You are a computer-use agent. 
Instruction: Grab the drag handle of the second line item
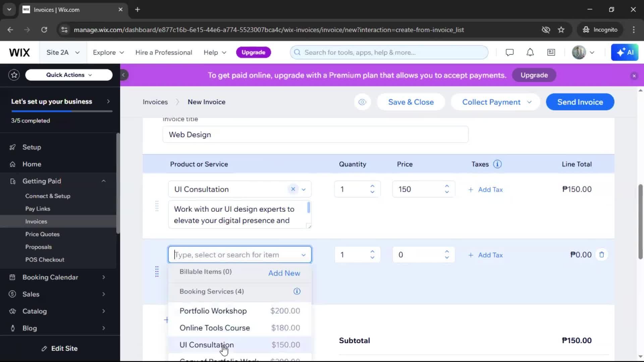[x=157, y=271]
